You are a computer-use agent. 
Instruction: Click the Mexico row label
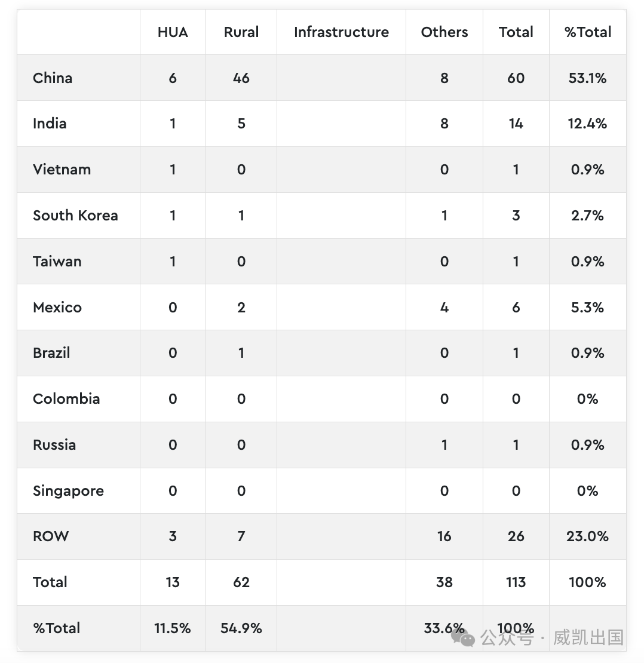coord(57,308)
